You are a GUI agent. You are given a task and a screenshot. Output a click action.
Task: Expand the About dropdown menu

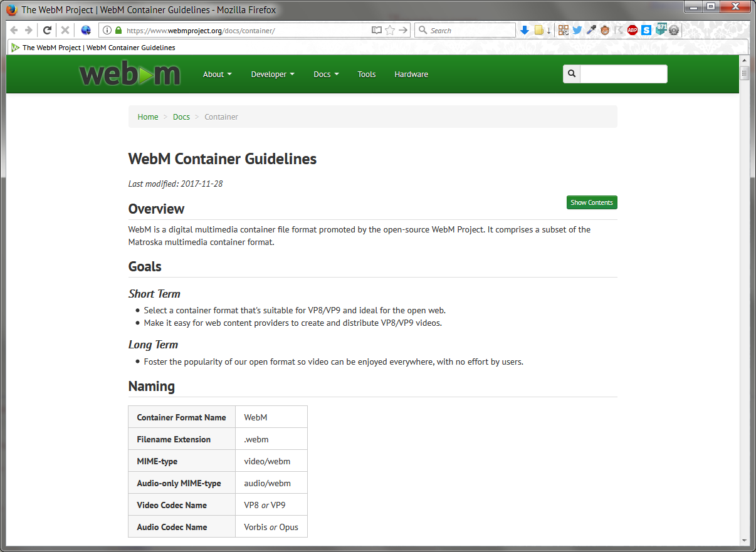218,74
